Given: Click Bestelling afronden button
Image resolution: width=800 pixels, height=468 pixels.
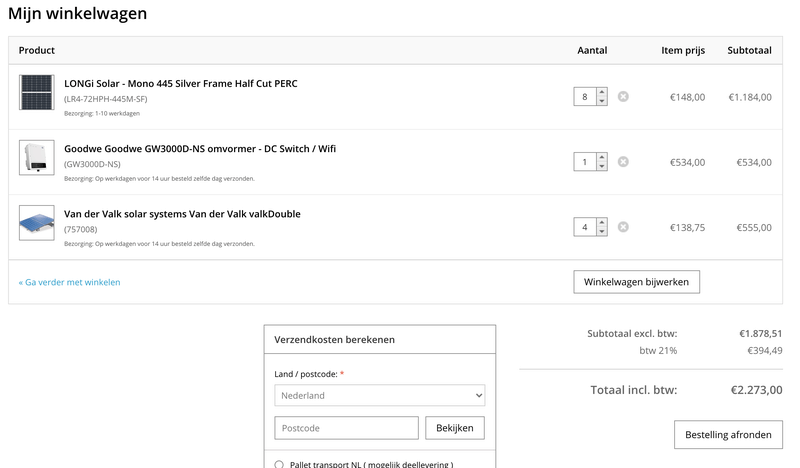Looking at the screenshot, I should [728, 435].
